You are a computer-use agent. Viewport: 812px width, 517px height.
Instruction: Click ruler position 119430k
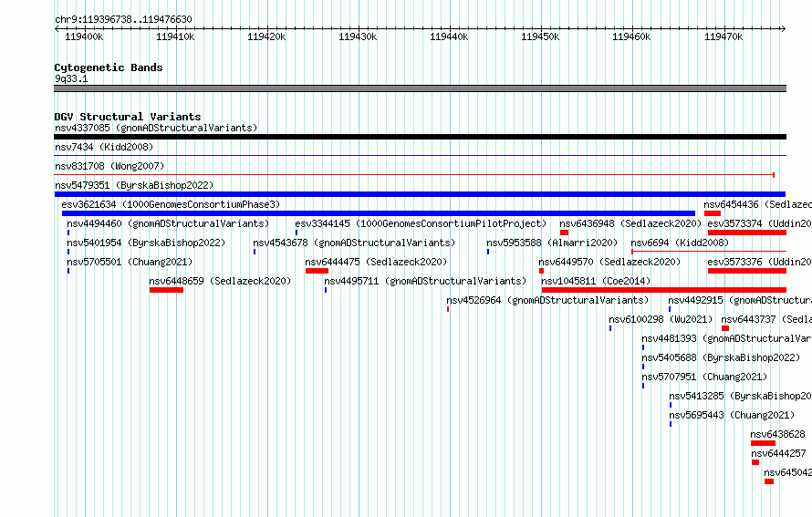(x=358, y=36)
